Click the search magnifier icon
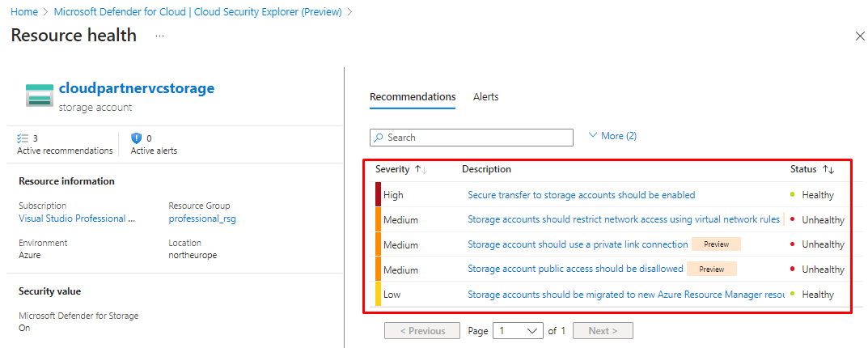This screenshot has width=868, height=348. click(x=379, y=138)
